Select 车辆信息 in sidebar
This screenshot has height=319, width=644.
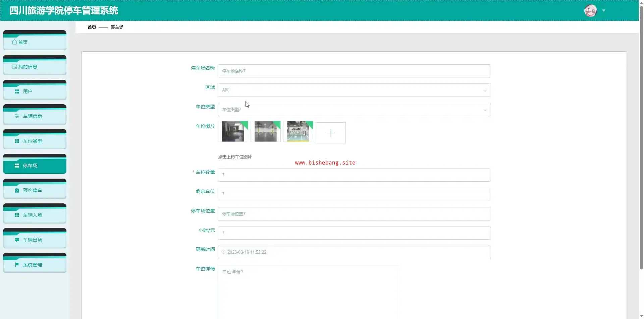(35, 115)
